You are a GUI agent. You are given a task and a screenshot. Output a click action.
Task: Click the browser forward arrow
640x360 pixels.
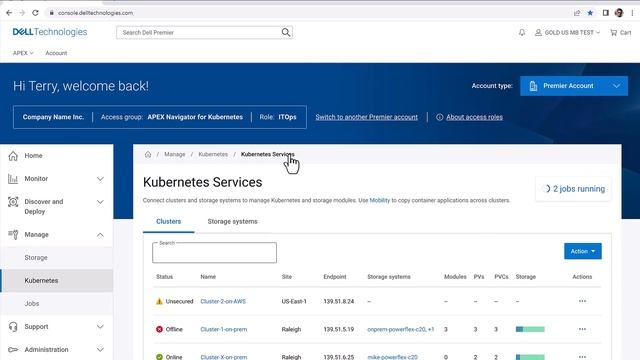coord(22,13)
